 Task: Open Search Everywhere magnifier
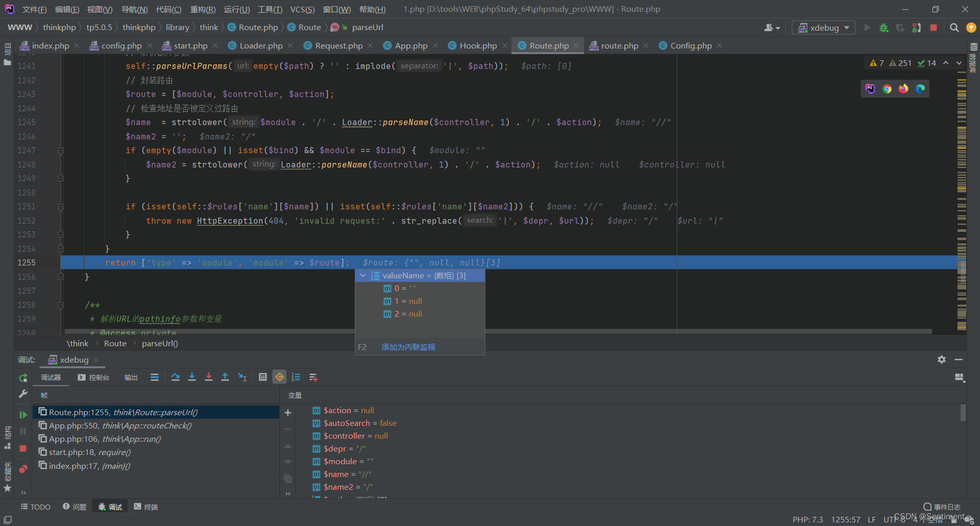pos(954,28)
